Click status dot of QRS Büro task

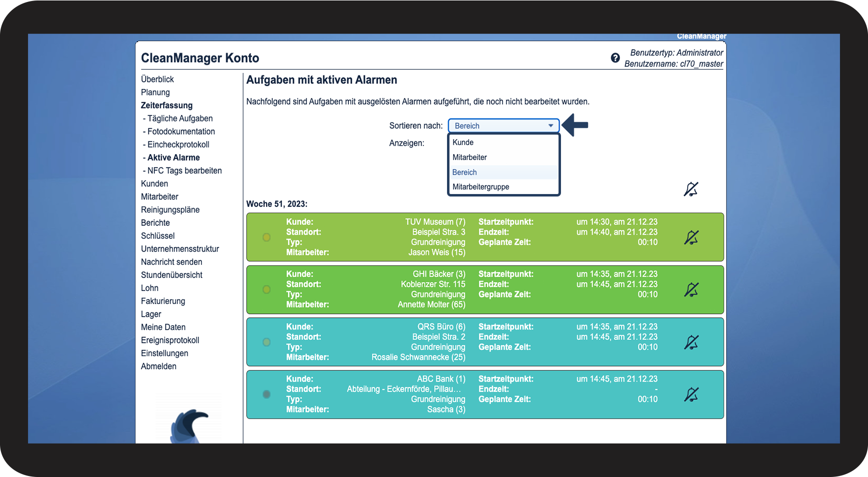point(267,342)
